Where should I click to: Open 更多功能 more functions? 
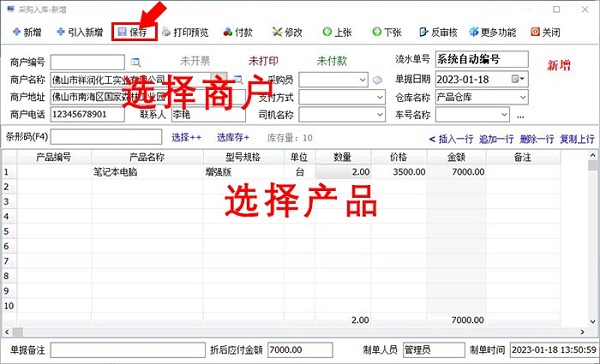coord(493,32)
